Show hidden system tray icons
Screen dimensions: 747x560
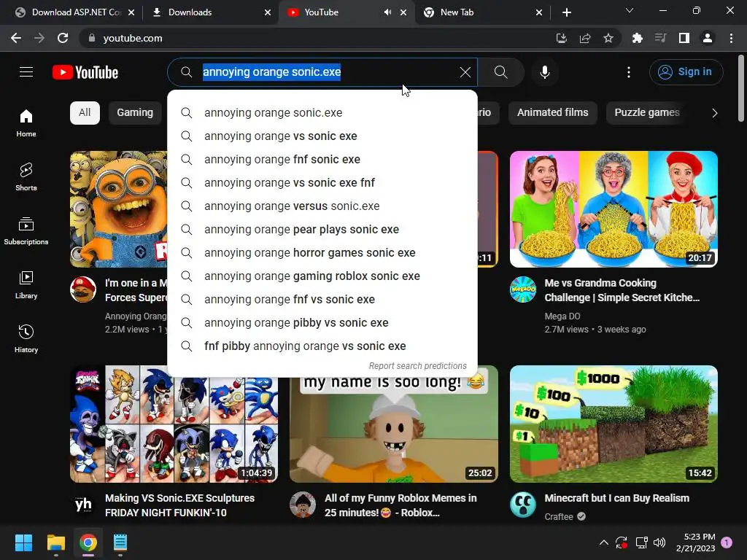[603, 542]
